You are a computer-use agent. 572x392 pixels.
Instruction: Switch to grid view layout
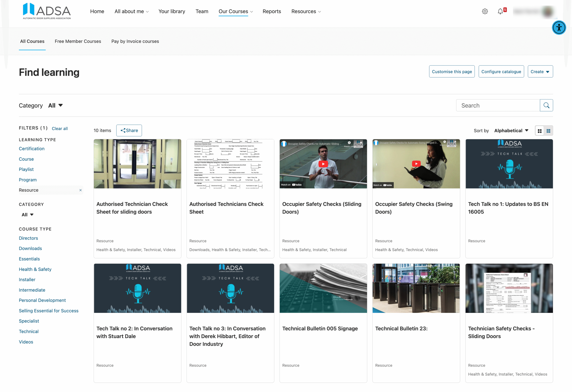pos(540,131)
